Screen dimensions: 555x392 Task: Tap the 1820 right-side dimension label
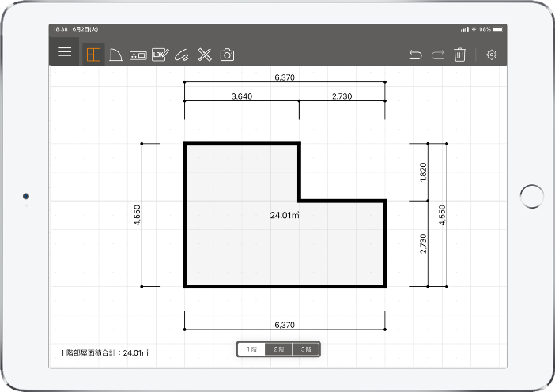[424, 172]
